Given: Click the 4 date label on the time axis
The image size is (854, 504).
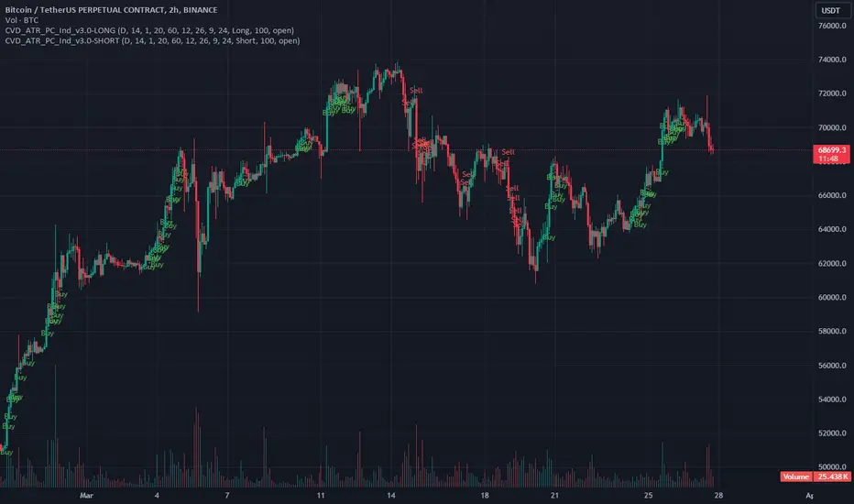Looking at the screenshot, I should click(157, 495).
